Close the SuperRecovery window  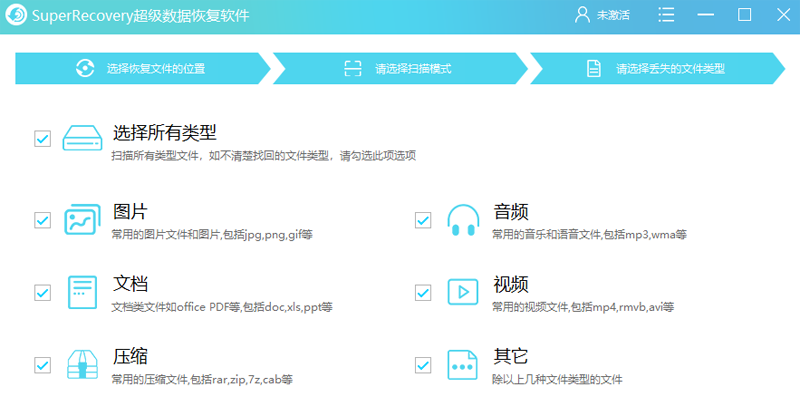tap(783, 15)
